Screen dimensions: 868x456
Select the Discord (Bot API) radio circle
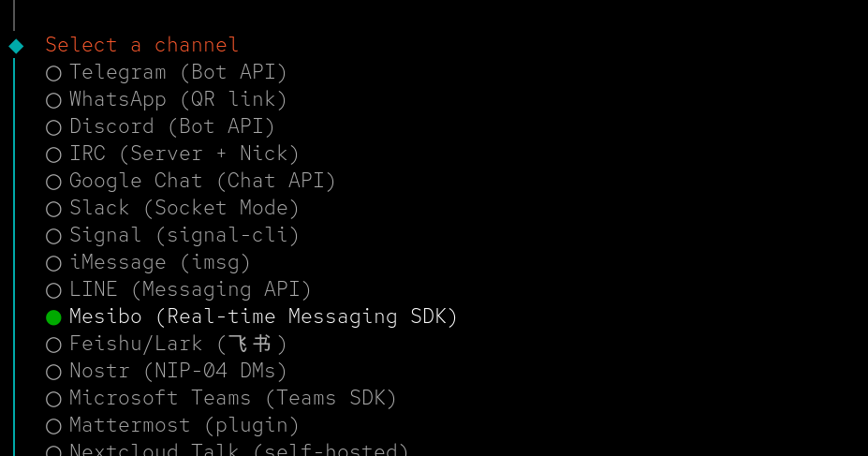pos(53,127)
